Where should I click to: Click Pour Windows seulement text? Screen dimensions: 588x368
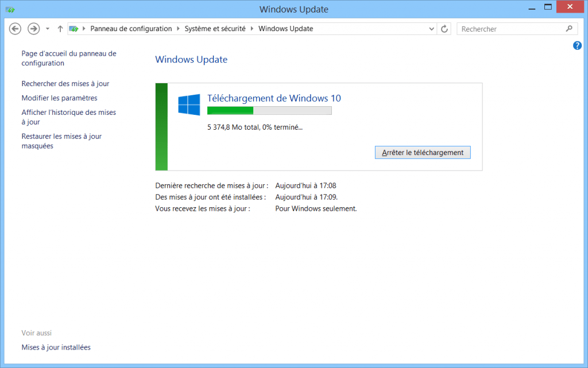pos(316,209)
